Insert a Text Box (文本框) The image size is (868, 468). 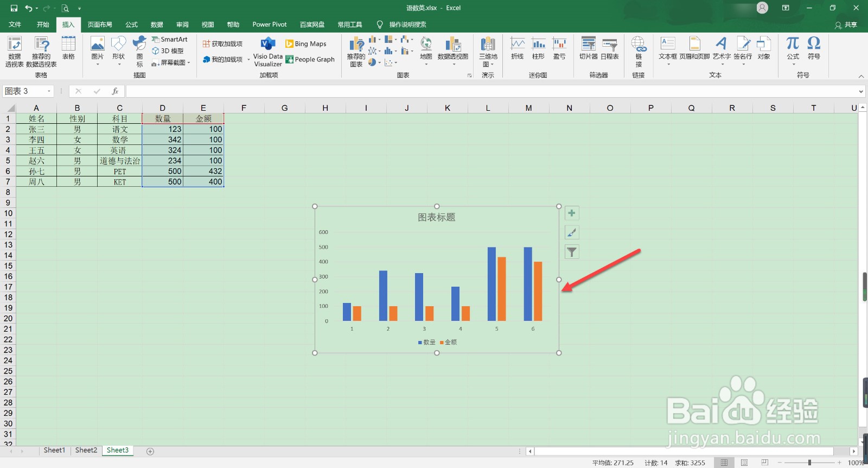668,51
